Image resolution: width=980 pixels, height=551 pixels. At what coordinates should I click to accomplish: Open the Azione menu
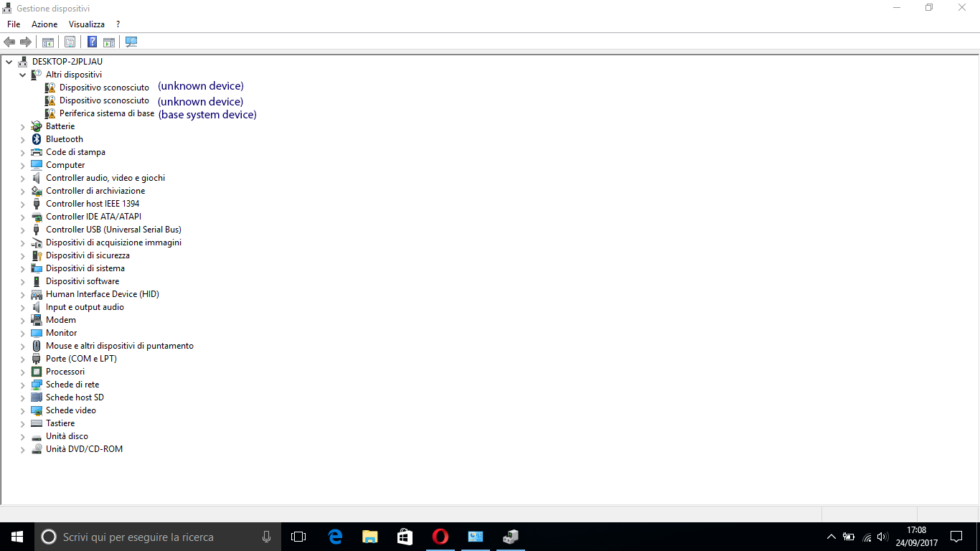[44, 24]
